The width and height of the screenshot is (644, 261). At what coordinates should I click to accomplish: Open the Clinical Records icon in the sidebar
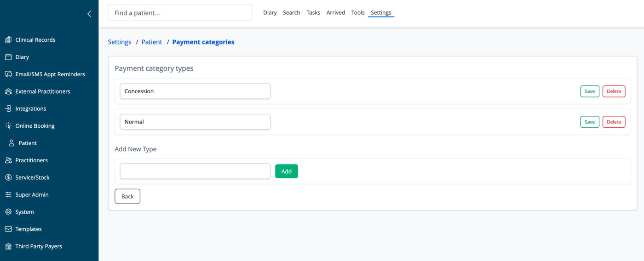tap(8, 40)
